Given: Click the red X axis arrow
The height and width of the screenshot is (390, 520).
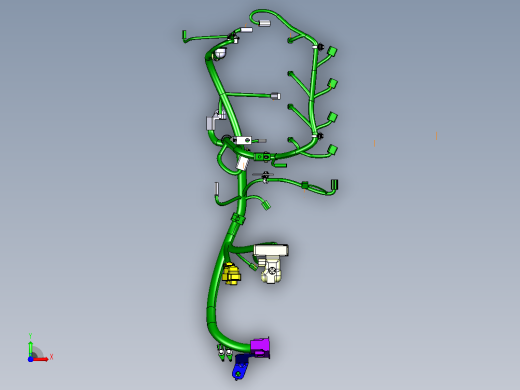Looking at the screenshot, I should tap(41, 359).
